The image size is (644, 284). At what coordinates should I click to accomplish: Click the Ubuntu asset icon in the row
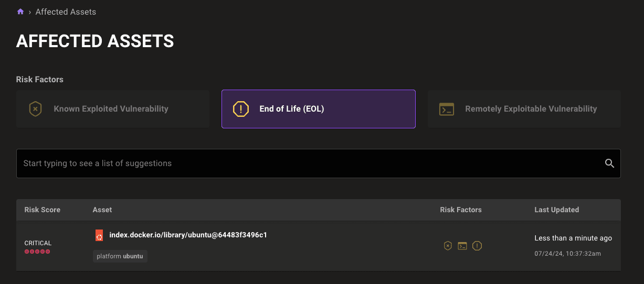pyautogui.click(x=99, y=235)
